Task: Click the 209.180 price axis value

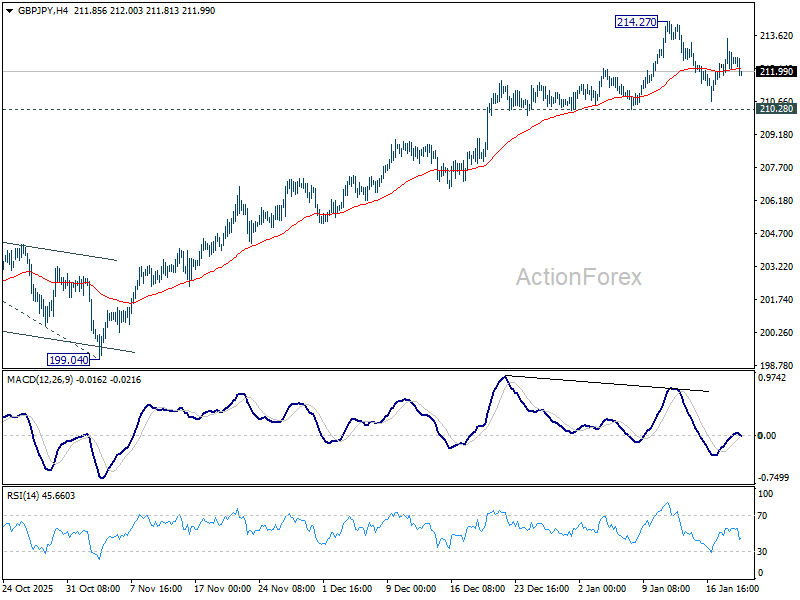Action: tap(776, 135)
